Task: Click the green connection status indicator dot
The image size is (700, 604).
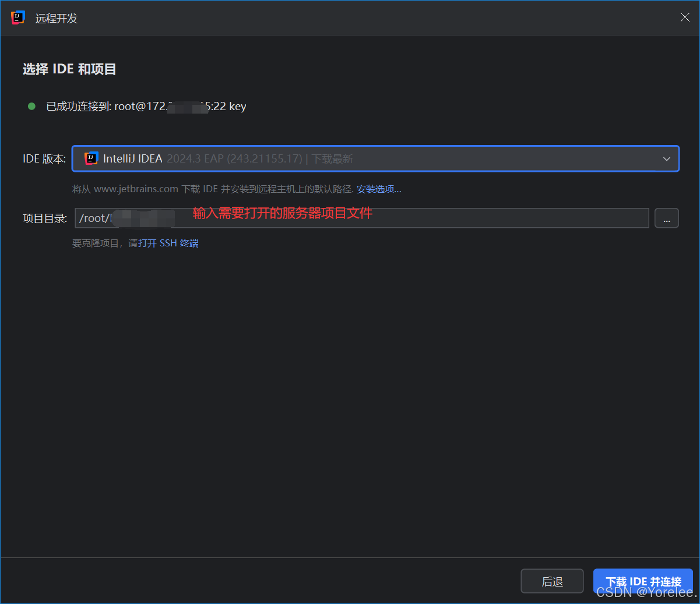Action: [31, 106]
